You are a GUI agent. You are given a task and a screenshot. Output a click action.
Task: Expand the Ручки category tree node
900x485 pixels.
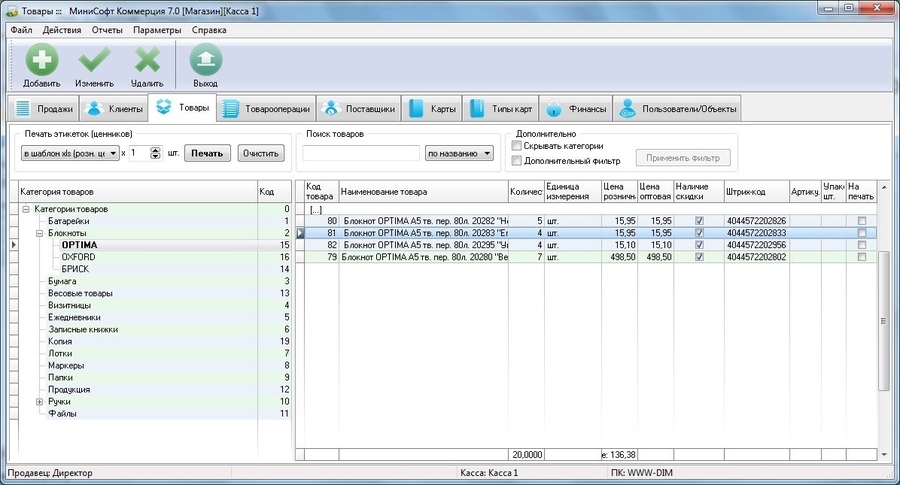pos(39,401)
